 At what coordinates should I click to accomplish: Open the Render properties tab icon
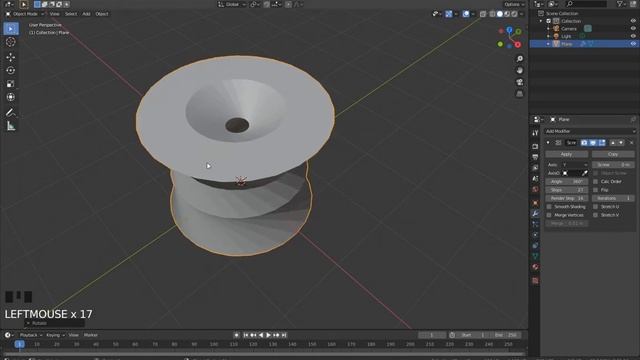(x=536, y=147)
